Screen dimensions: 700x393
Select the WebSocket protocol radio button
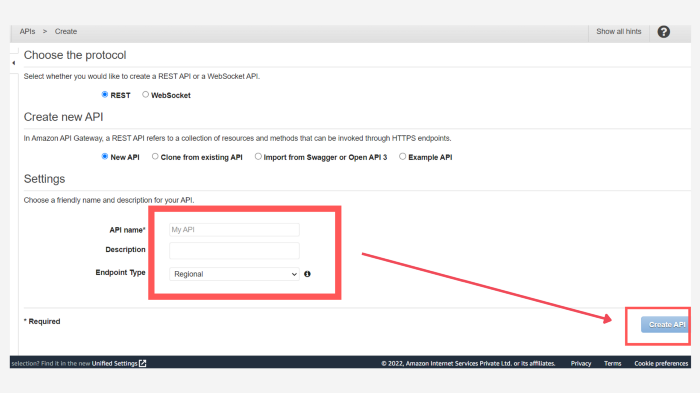(x=146, y=95)
